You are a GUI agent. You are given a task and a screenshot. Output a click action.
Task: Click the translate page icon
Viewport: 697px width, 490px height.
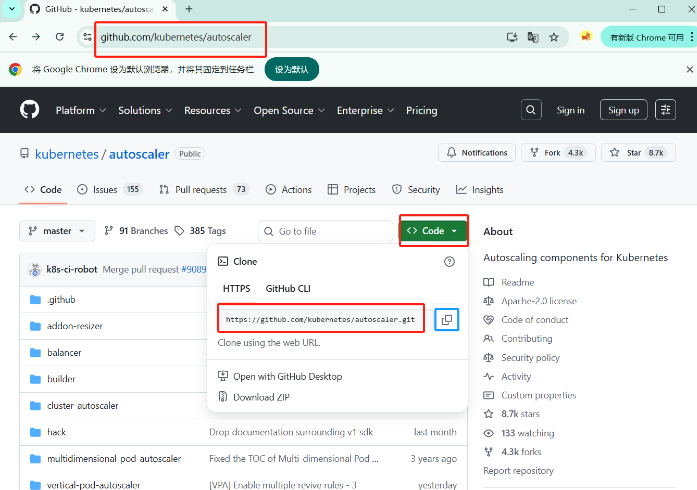533,37
